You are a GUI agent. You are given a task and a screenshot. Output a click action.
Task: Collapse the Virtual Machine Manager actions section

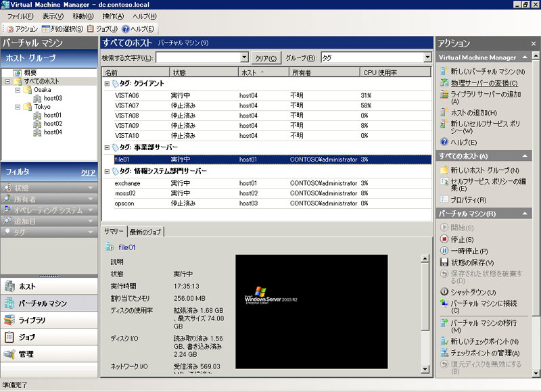pyautogui.click(x=525, y=57)
